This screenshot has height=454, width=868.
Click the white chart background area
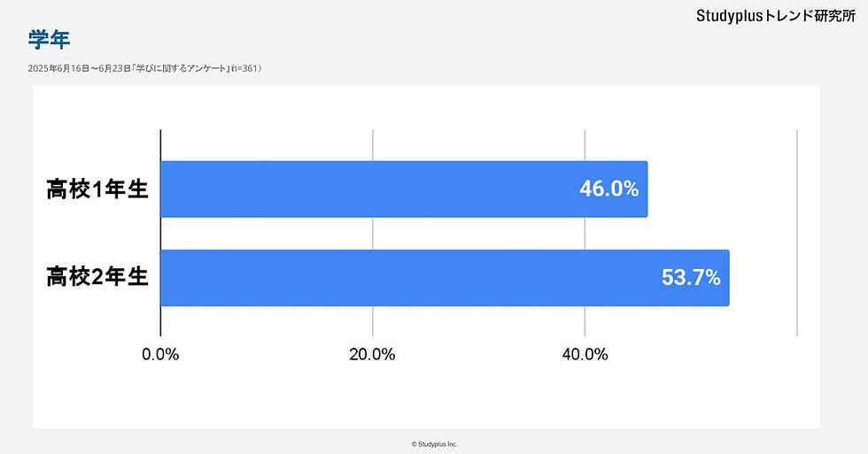click(x=426, y=393)
